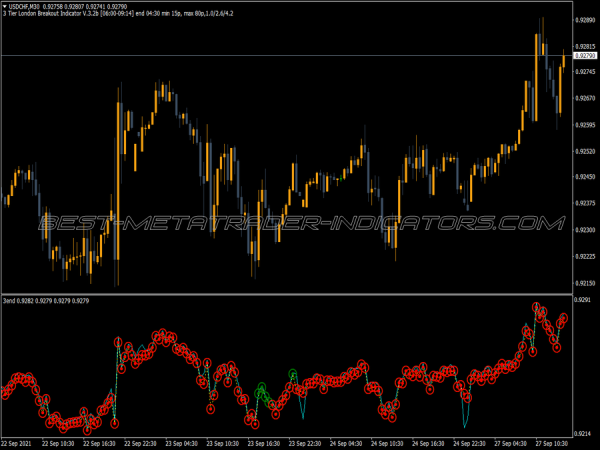
Task: Open the chart menu triangle beside USDCHF,M30
Action: pos(5,7)
